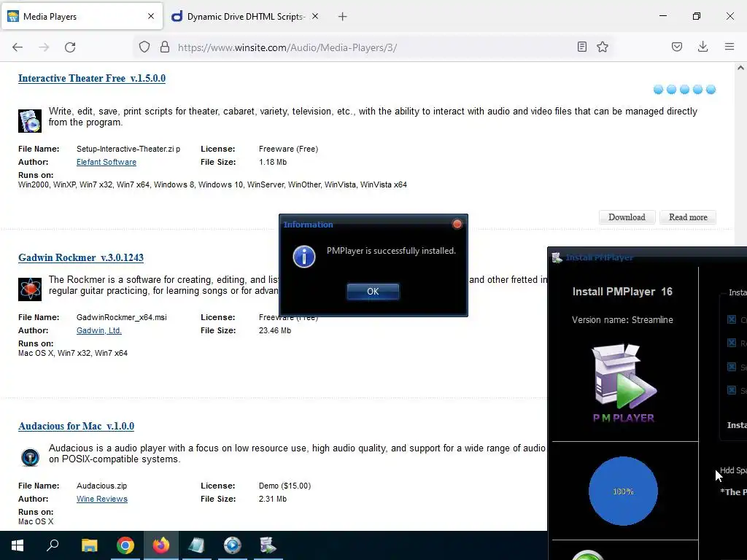Save page to Pocket
The height and width of the screenshot is (560, 747).
click(677, 47)
